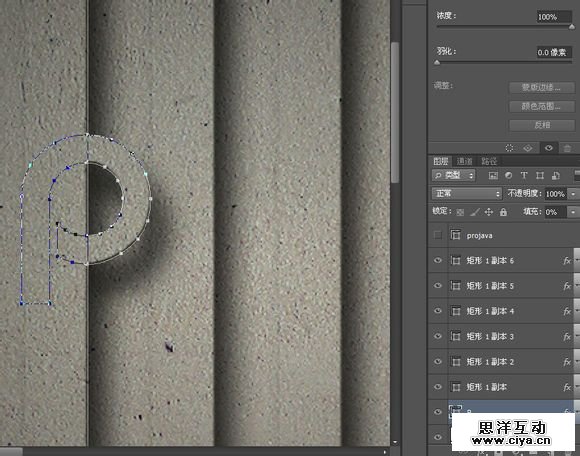Filter layers by pixel layer icon
Viewport: 580px width, 456px height.
(x=493, y=176)
